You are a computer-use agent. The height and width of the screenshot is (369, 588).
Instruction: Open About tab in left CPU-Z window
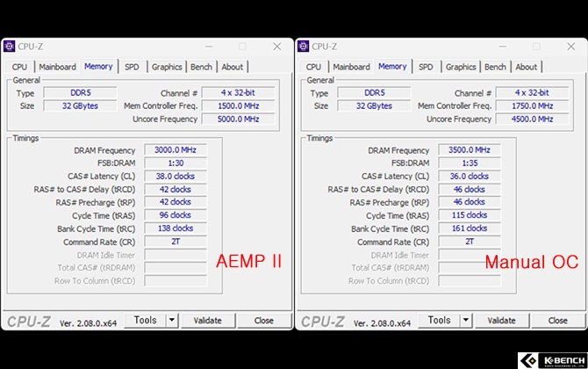[x=233, y=67]
